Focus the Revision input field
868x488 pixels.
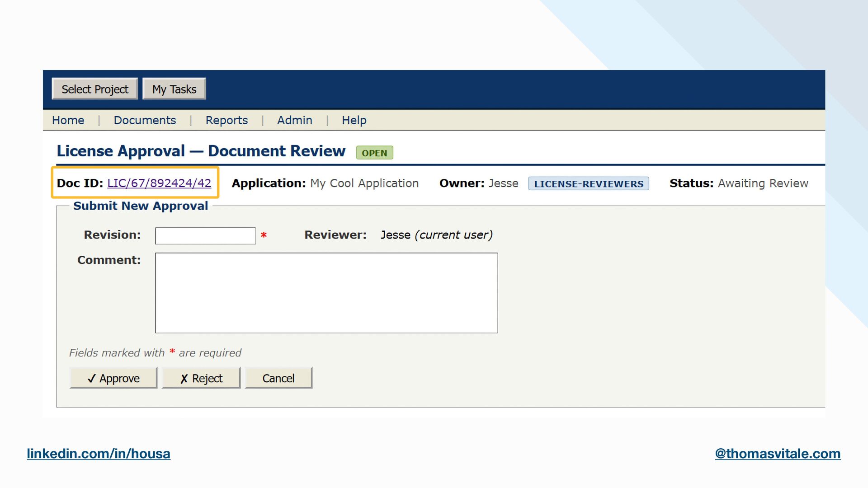[x=205, y=236]
